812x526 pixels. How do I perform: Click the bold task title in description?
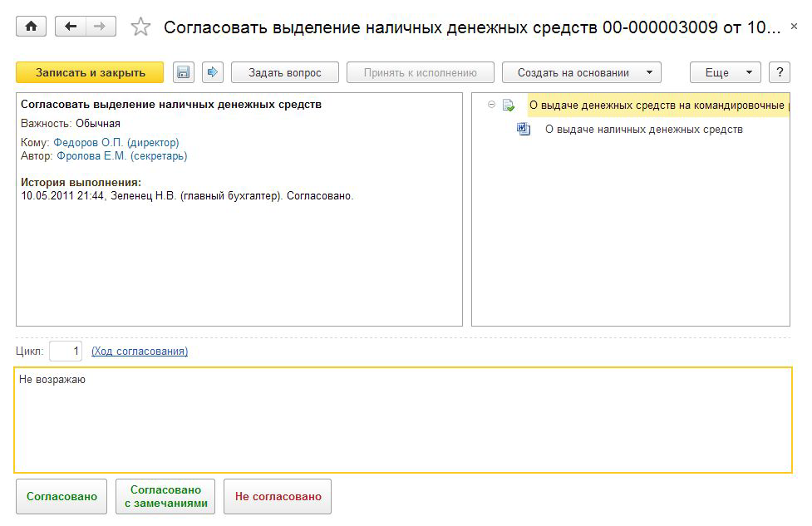click(171, 104)
